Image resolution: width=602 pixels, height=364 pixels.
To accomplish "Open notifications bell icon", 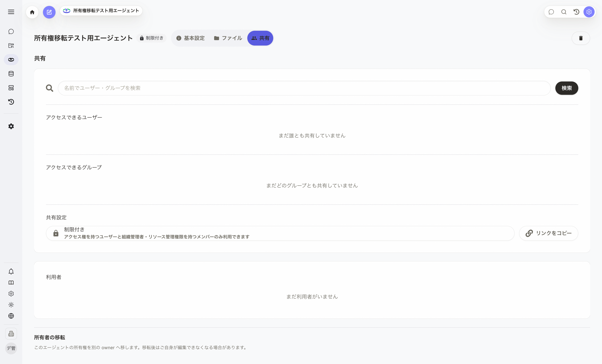I will [11, 271].
